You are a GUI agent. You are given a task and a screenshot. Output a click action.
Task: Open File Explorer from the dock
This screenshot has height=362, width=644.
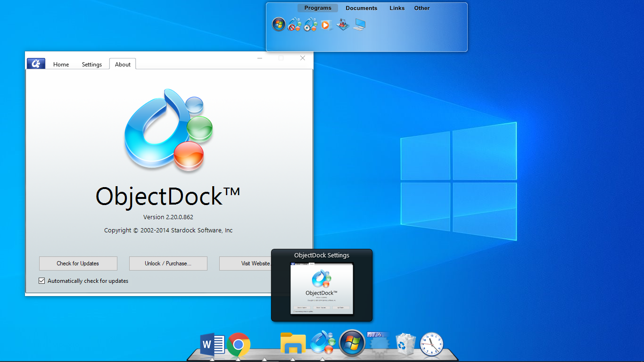[x=292, y=345]
